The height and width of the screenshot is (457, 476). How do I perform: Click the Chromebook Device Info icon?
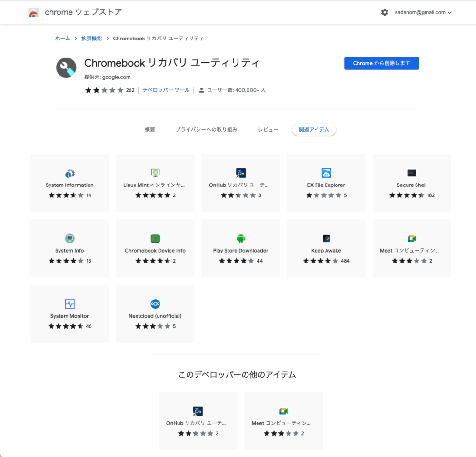[155, 239]
